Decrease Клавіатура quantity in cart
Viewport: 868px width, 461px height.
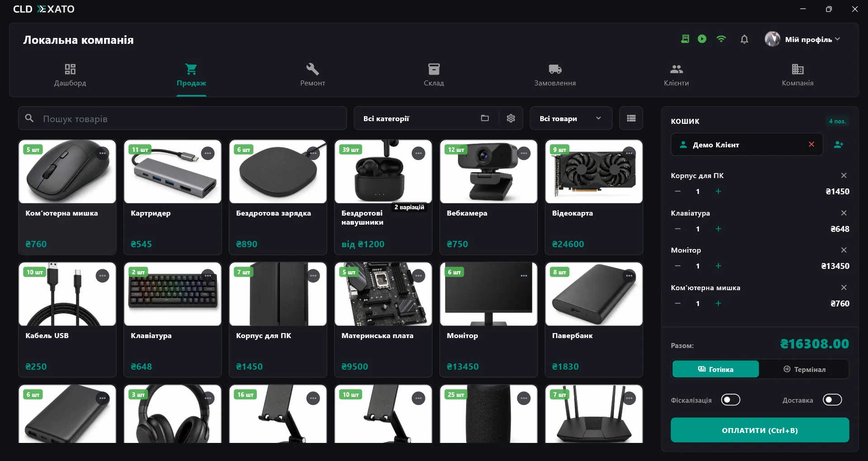[x=678, y=229]
